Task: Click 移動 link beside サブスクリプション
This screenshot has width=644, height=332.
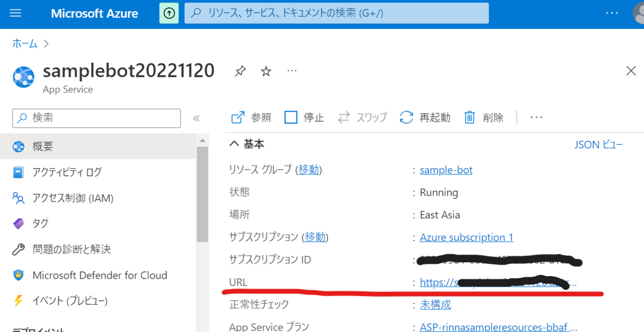Action: click(315, 237)
